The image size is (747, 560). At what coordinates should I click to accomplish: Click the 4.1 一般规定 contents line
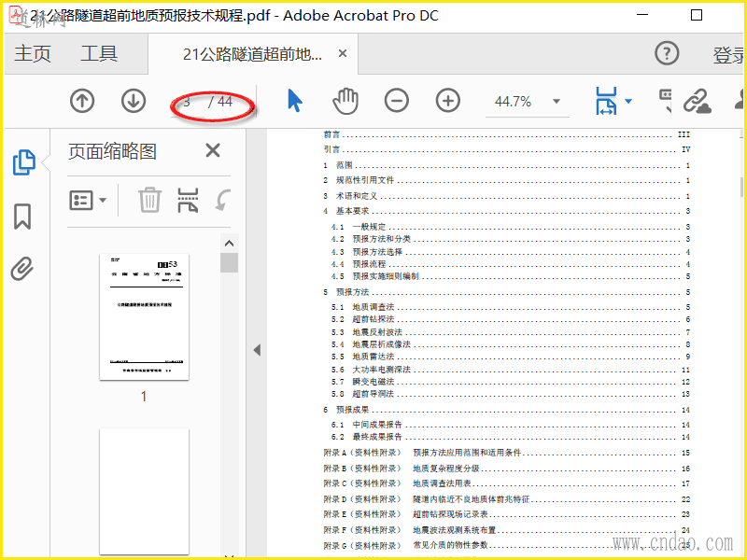(511, 227)
